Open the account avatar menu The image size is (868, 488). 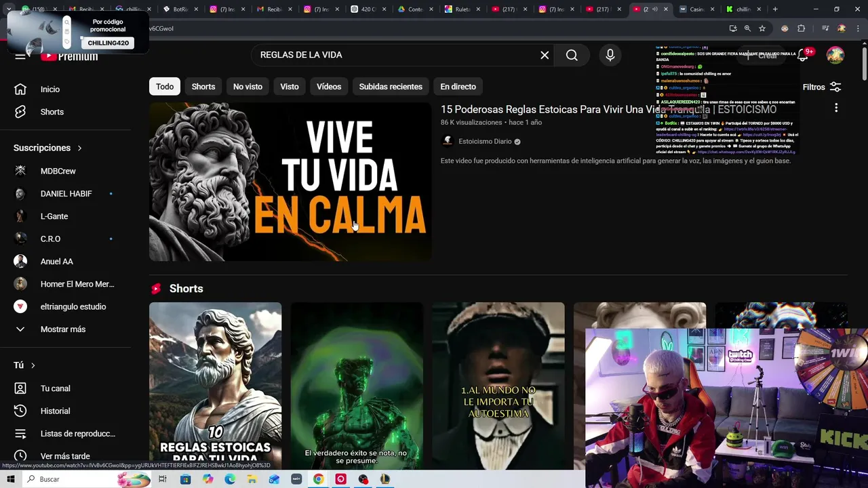click(835, 55)
